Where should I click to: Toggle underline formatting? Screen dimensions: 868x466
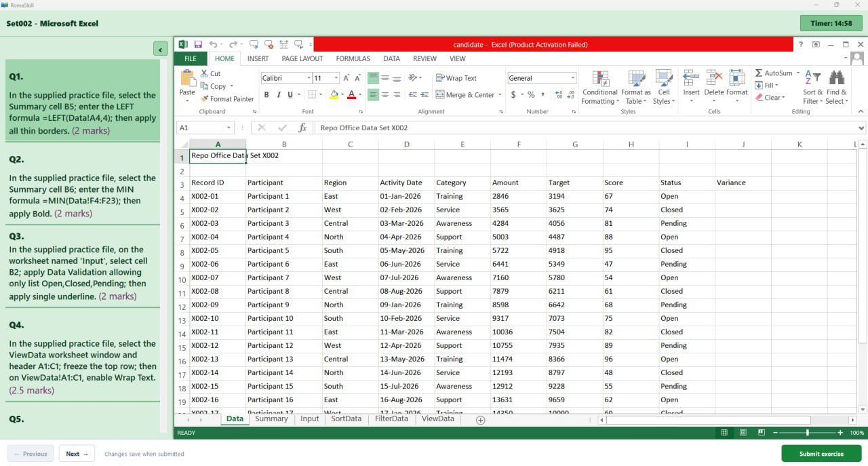[290, 95]
